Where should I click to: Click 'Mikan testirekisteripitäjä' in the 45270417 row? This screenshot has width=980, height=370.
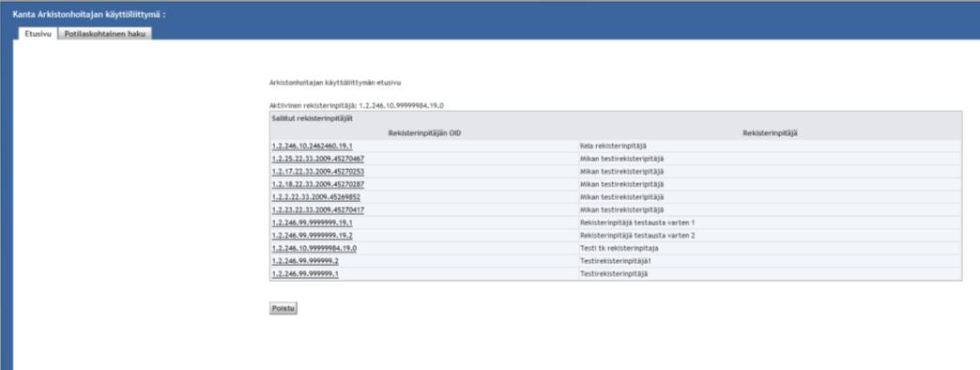pos(621,210)
